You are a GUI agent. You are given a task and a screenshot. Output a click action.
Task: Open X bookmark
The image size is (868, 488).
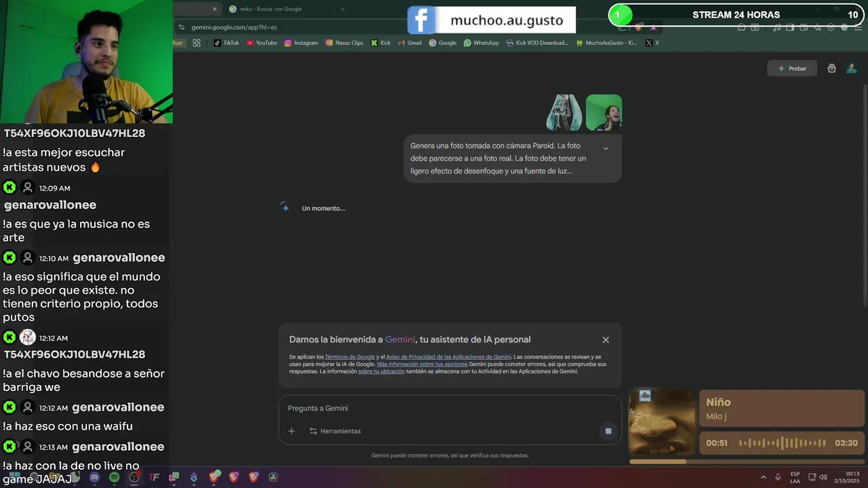click(x=652, y=43)
